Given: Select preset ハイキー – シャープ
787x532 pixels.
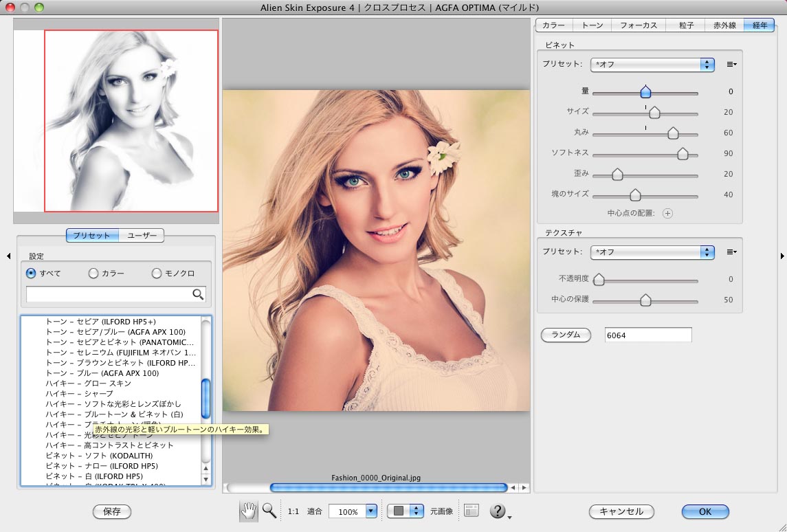Looking at the screenshot, I should coord(79,393).
